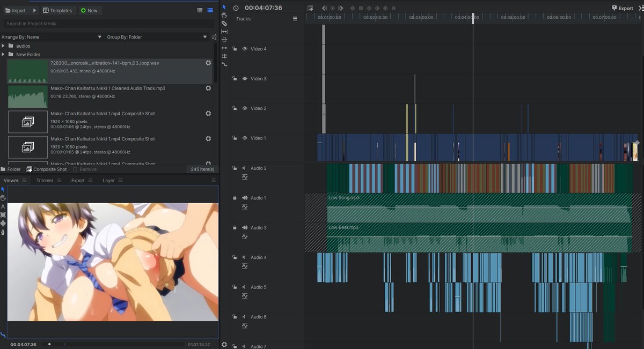The height and width of the screenshot is (349, 644).
Task: Open audio keyframe graph for Audio 4
Action: 245,266
